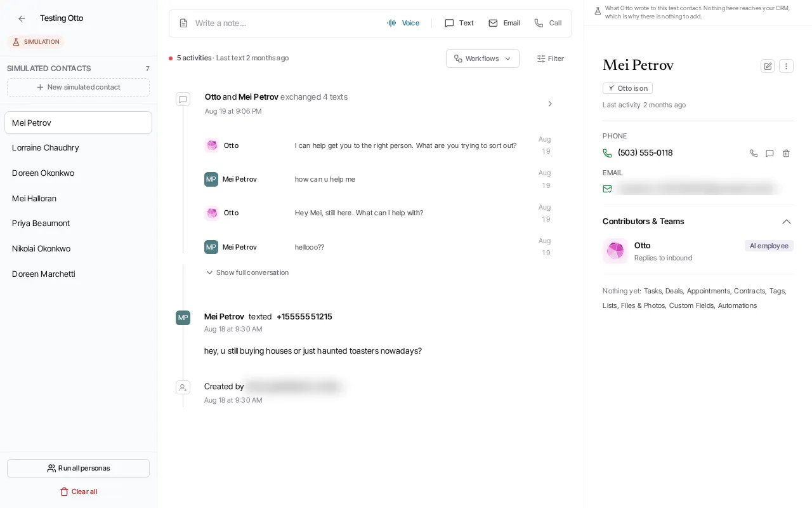The height and width of the screenshot is (508, 812).
Task: Click the MP avatar beside the Aug 18 text
Action: pos(183,317)
